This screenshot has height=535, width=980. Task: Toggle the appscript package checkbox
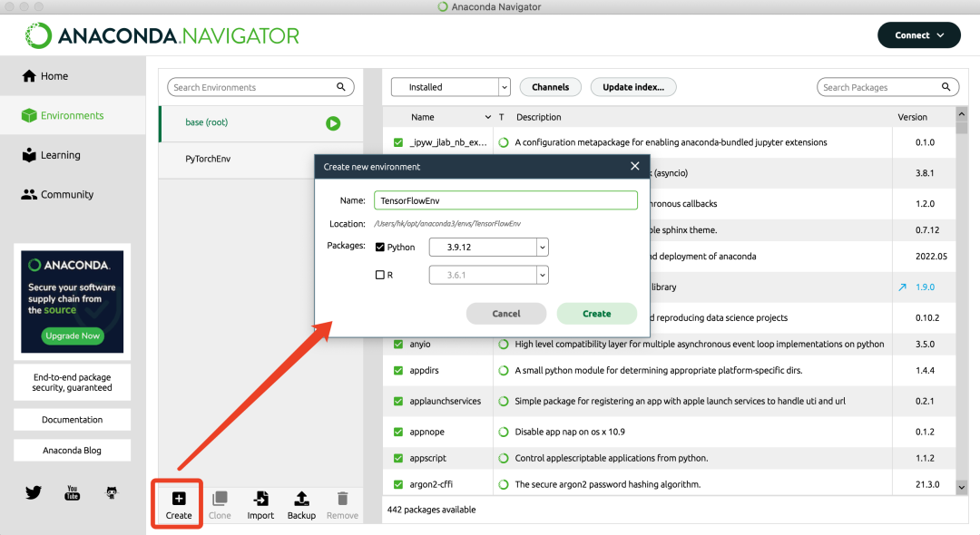click(x=398, y=458)
